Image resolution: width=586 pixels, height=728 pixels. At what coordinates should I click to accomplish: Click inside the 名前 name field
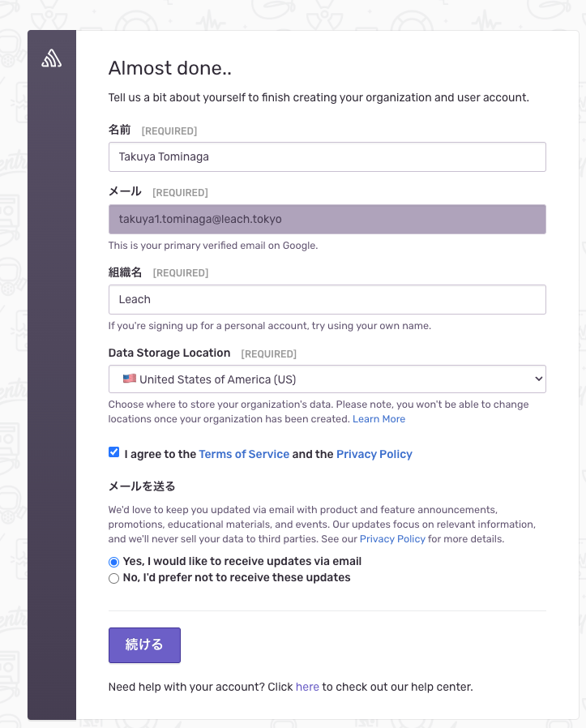click(327, 156)
